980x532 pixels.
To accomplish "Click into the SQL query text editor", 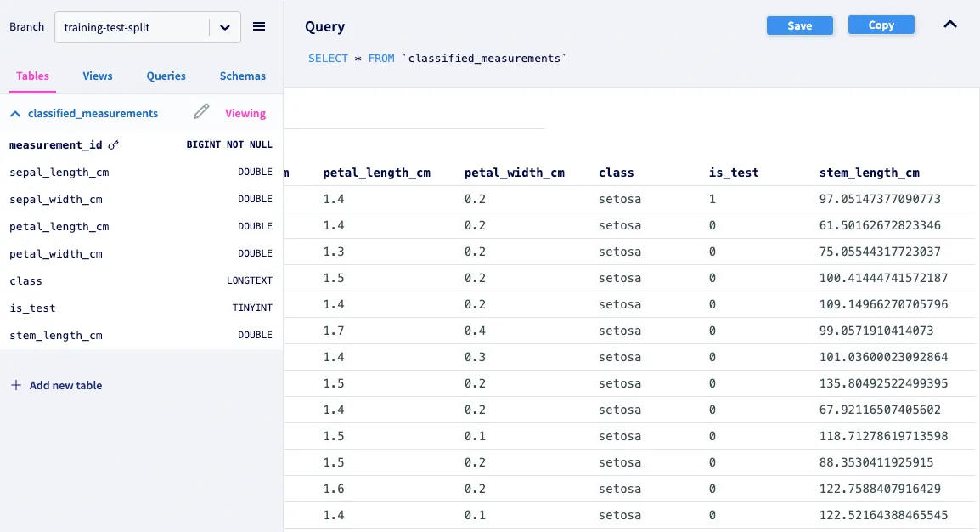I will [x=437, y=59].
